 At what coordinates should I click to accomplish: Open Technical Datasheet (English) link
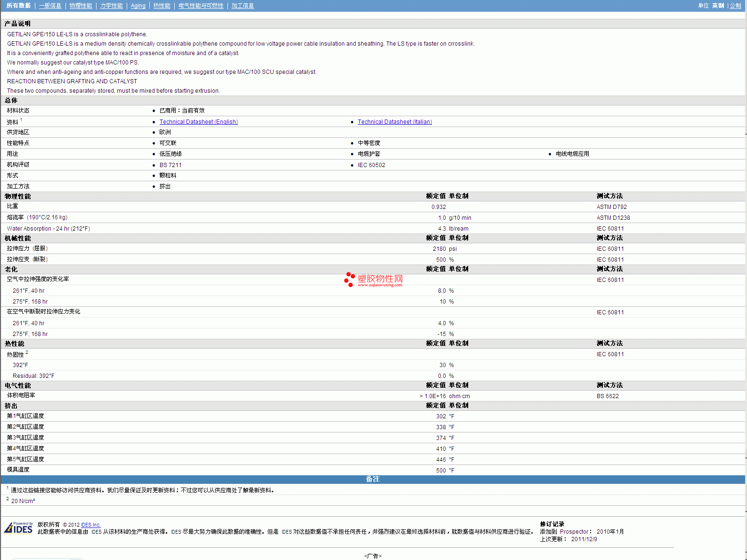coord(198,122)
